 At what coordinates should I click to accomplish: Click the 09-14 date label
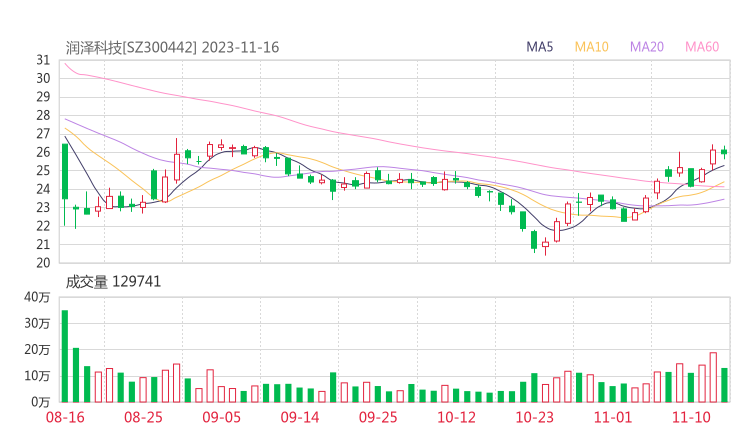pyautogui.click(x=300, y=417)
